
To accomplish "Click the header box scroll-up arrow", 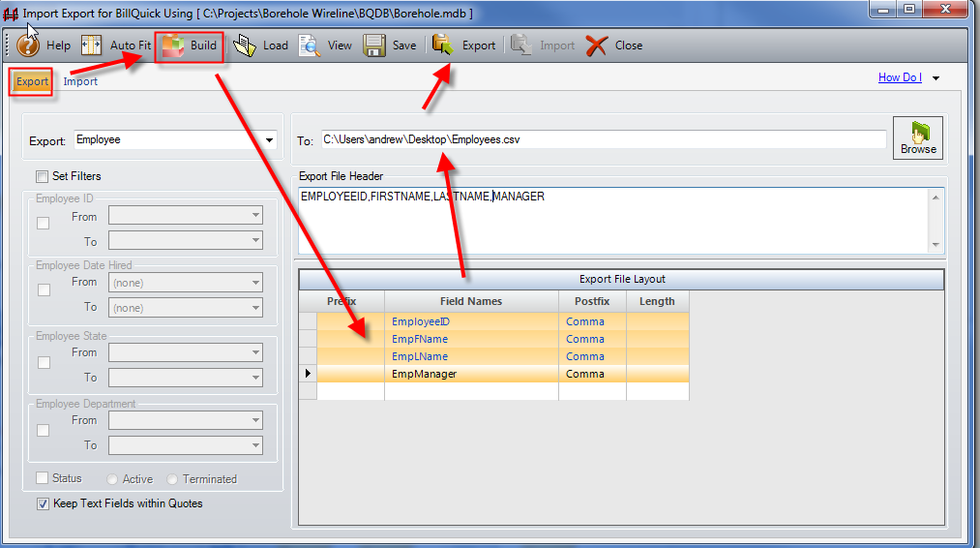I will coord(935,198).
